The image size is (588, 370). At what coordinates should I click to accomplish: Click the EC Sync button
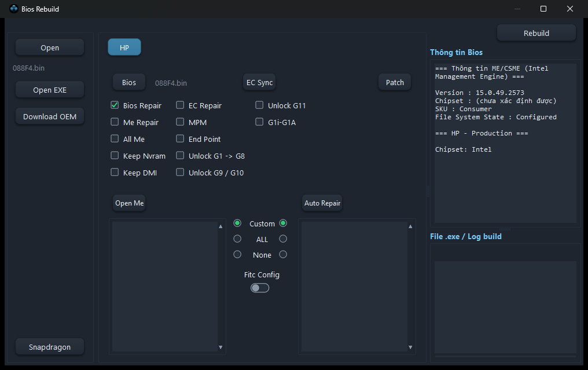[259, 83]
